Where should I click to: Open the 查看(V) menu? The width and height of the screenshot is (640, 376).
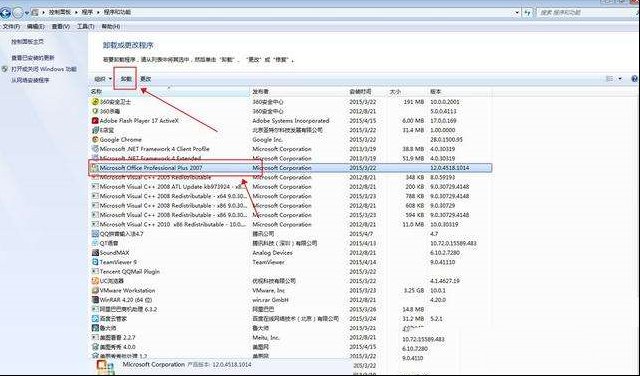(x=60, y=27)
